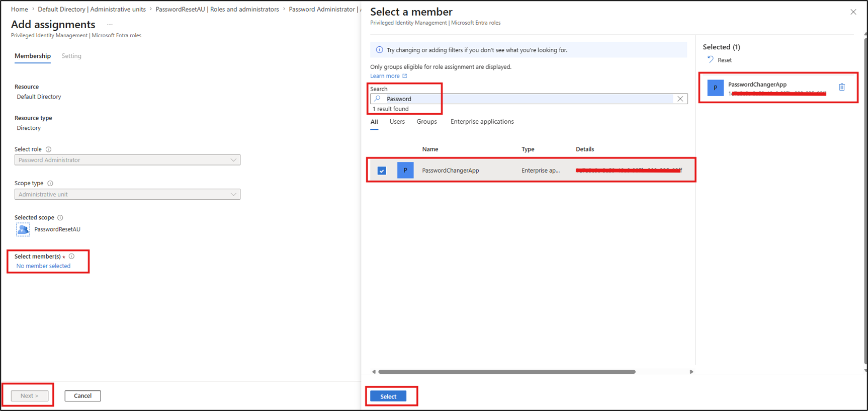Click the Enterprise ap... type cell
Viewport: 868px width, 411px height.
(541, 171)
